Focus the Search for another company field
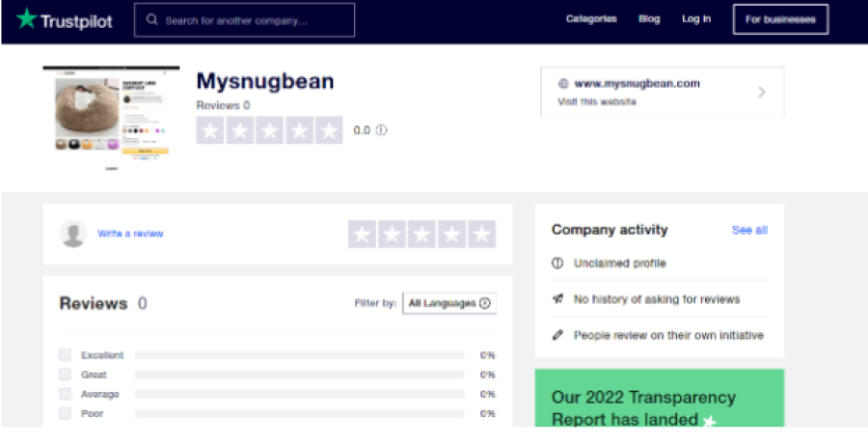 click(x=245, y=20)
